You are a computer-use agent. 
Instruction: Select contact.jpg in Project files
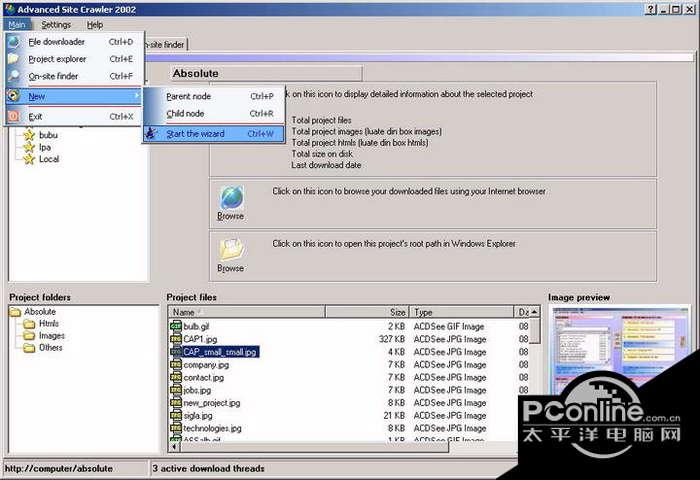[203, 377]
